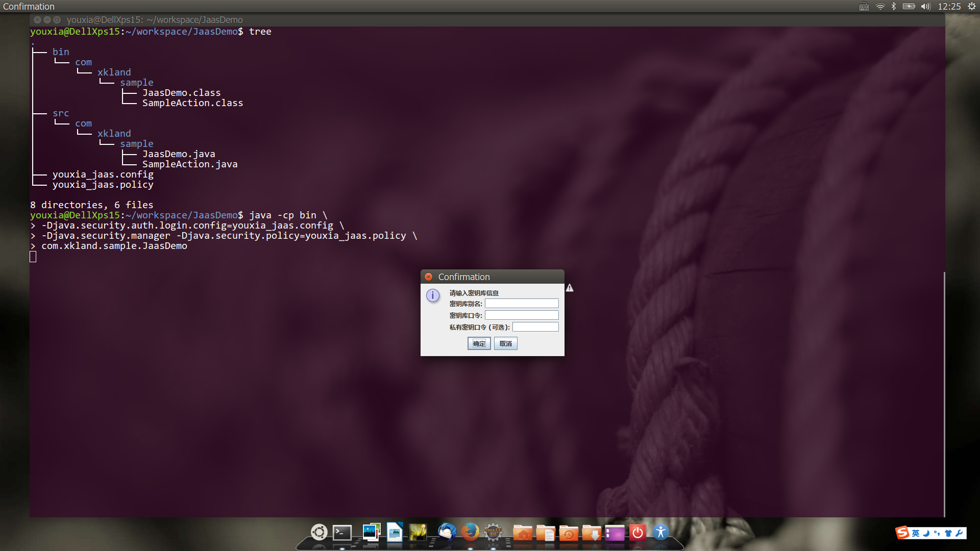Open the sound volume indicator menu
Image resolution: width=980 pixels, height=551 pixels.
click(x=925, y=7)
